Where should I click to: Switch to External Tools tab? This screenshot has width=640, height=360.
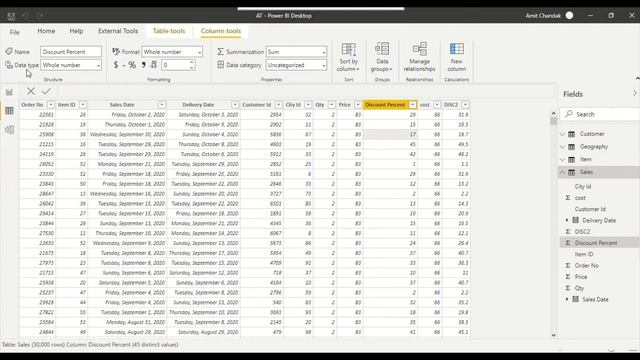(x=118, y=31)
